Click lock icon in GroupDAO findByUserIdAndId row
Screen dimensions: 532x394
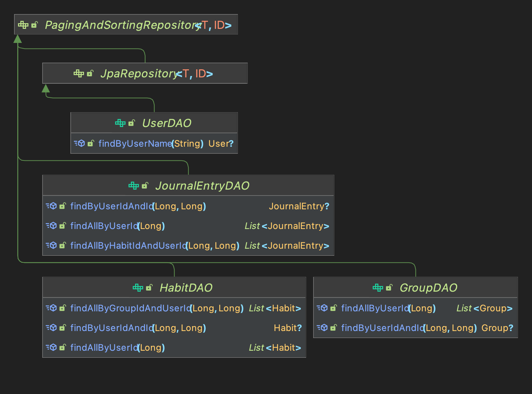pos(334,328)
